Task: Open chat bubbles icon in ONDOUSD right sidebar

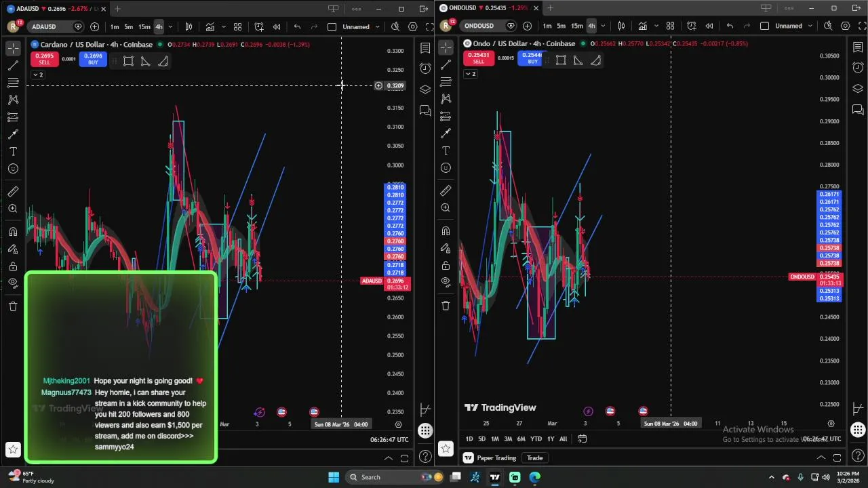Action: 858,110
